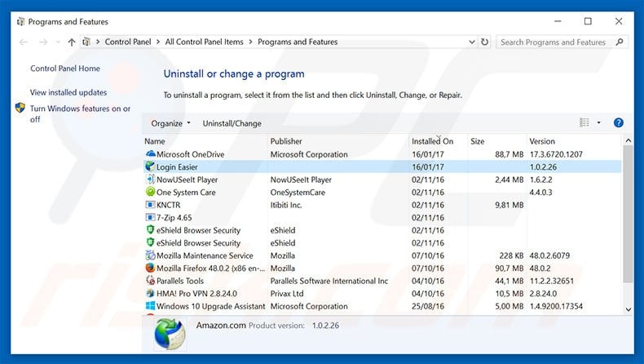Click scrollbar down arrow in program list
644x364 pixels.
(628, 309)
